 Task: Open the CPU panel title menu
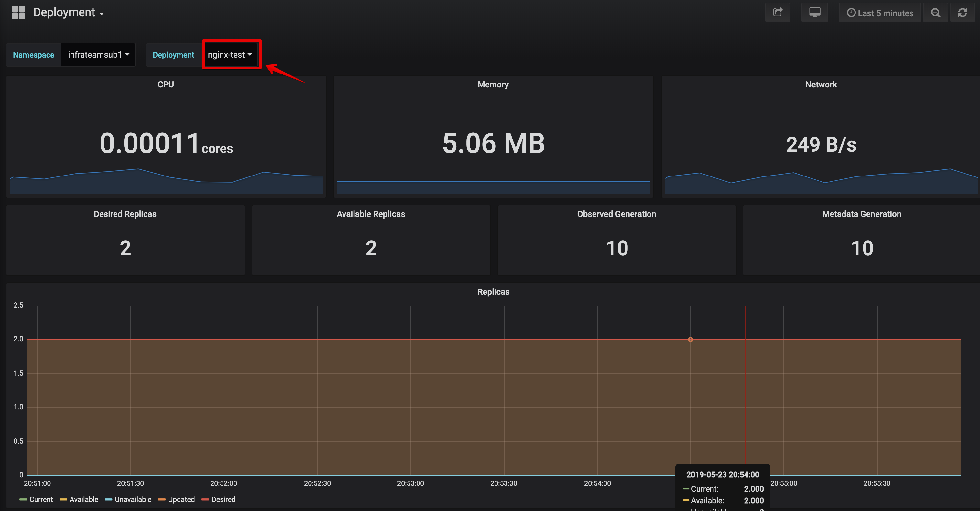click(x=166, y=85)
